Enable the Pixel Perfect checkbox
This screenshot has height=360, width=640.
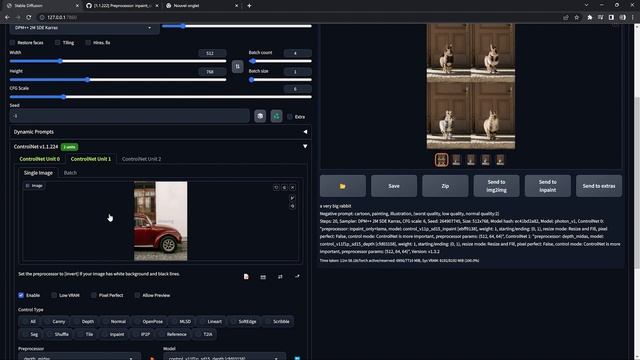93,295
